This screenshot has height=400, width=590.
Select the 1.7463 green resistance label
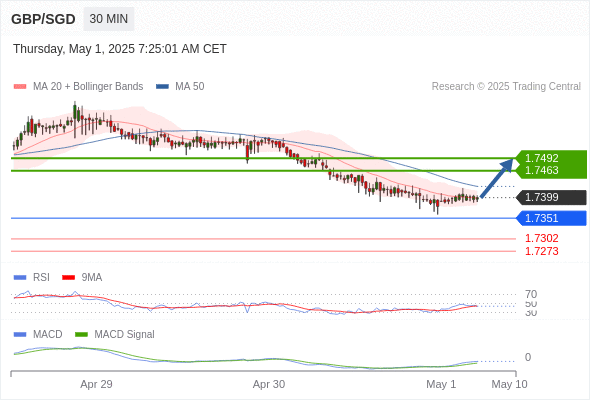tap(541, 170)
